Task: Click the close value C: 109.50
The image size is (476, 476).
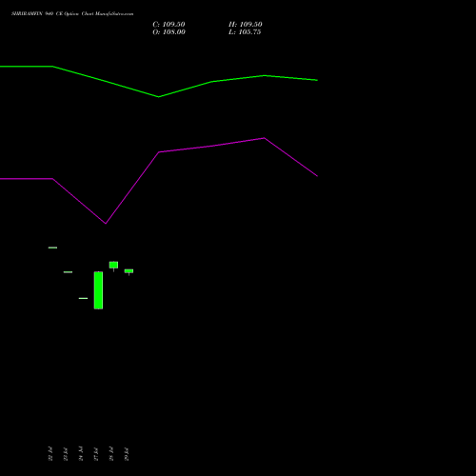Action: point(169,25)
